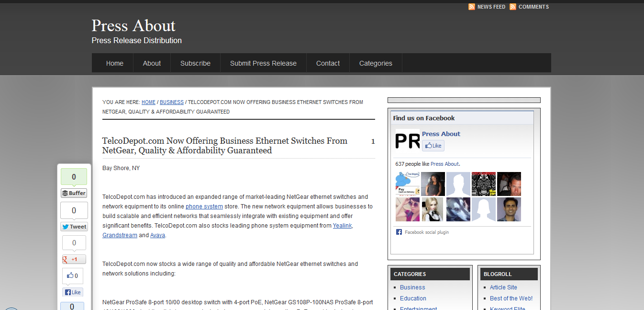
Task: Open the blonde woman profile photo
Action: 433,209
